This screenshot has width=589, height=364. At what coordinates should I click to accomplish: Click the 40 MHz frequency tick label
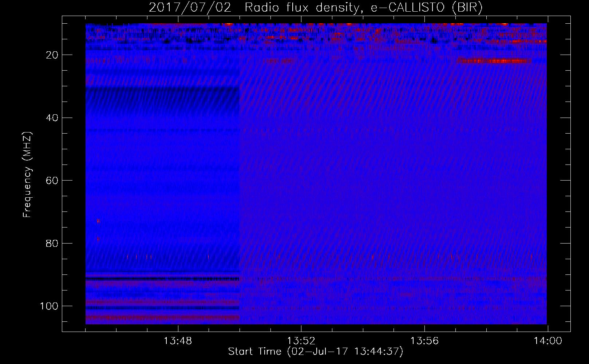click(x=52, y=118)
